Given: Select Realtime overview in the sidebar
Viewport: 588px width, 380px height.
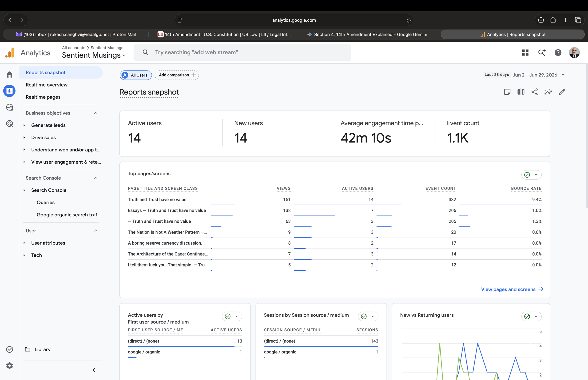Looking at the screenshot, I should (x=47, y=85).
